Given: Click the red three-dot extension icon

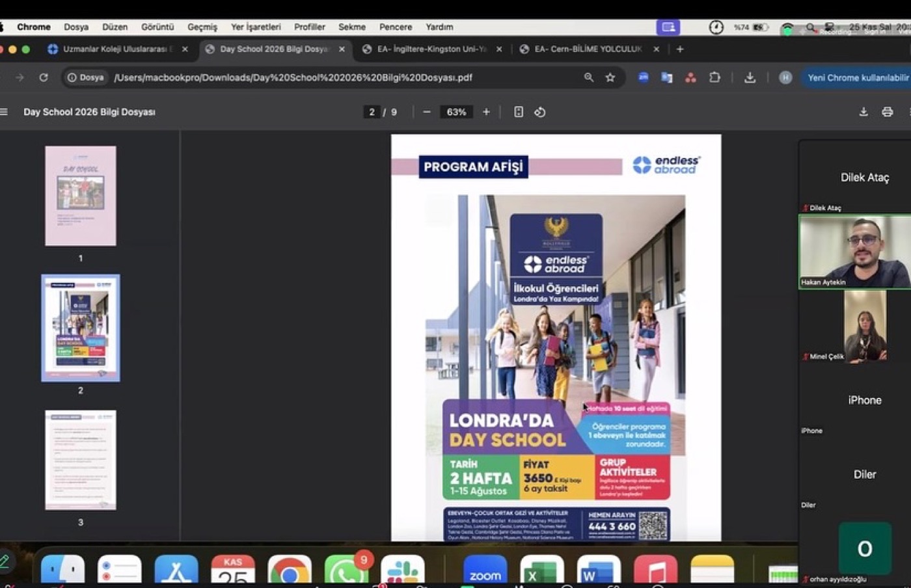Looking at the screenshot, I should coord(690,77).
